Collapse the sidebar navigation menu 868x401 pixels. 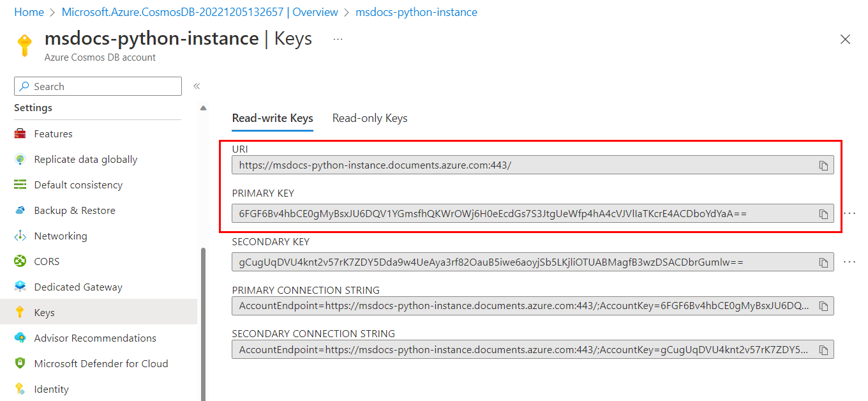click(x=197, y=86)
